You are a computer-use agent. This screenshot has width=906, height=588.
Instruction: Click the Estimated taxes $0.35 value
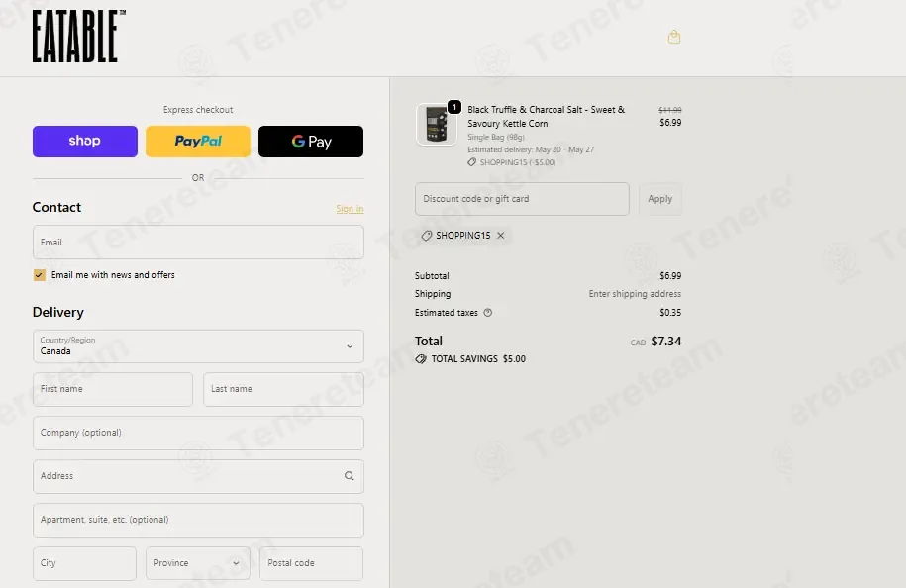670,313
